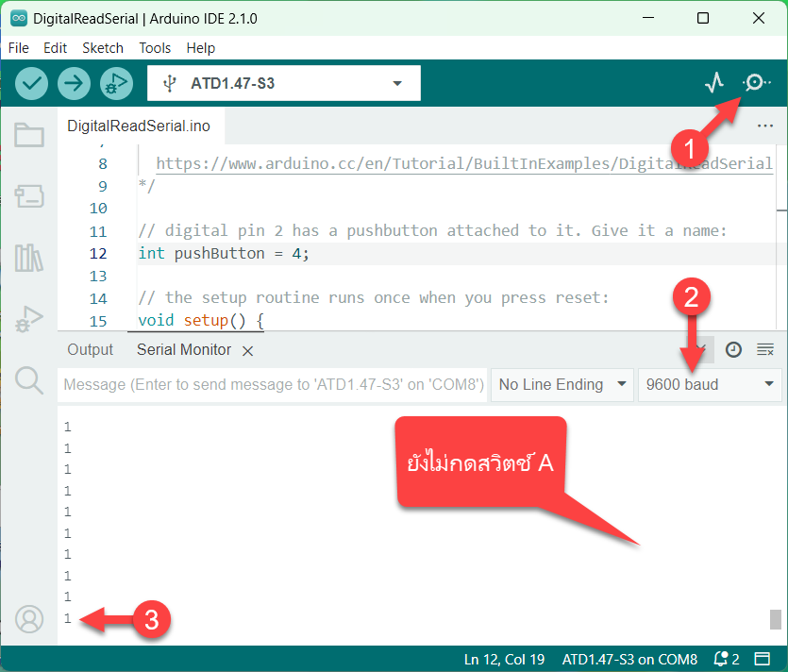Click line number 12 in the gutter
The height and width of the screenshot is (672, 788).
click(x=98, y=253)
